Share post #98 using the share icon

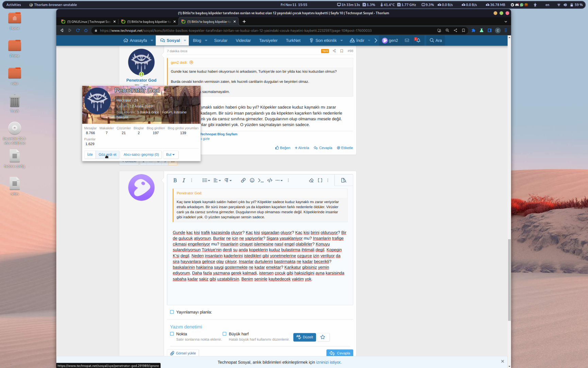coord(334,51)
